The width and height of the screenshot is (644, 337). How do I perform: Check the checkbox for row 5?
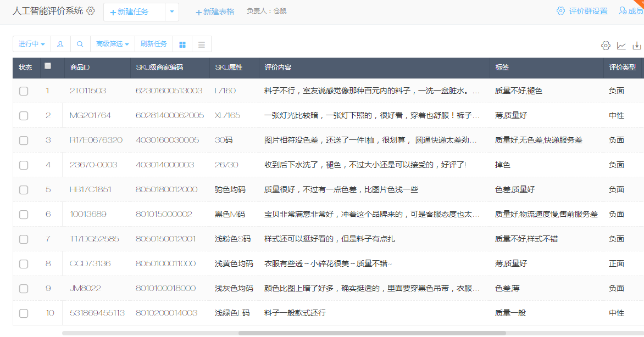[24, 190]
